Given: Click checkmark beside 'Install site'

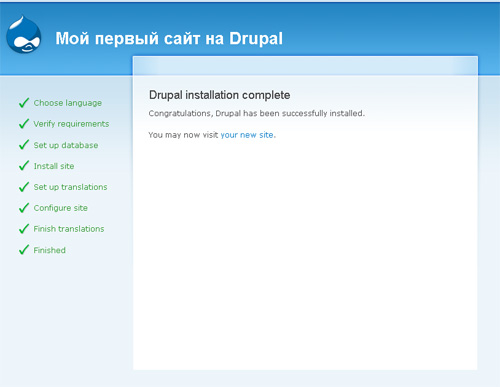Looking at the screenshot, I should point(24,166).
